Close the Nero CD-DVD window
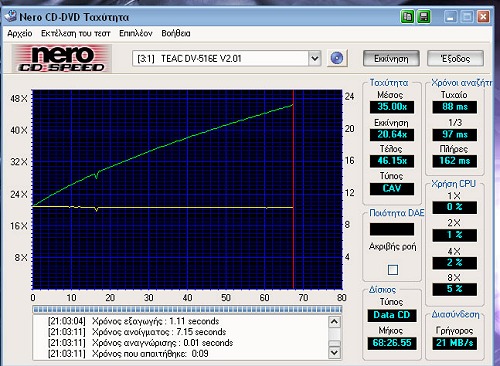This screenshot has width=500, height=366. click(483, 17)
